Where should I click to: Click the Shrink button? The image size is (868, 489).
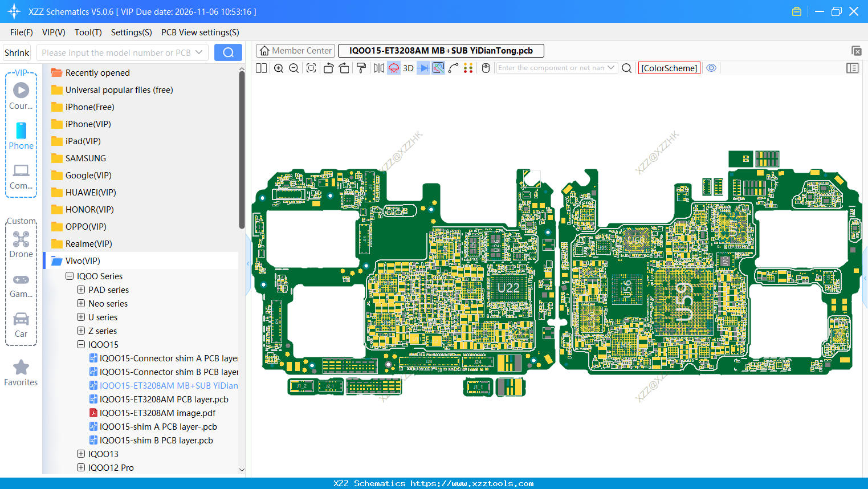[x=17, y=52]
